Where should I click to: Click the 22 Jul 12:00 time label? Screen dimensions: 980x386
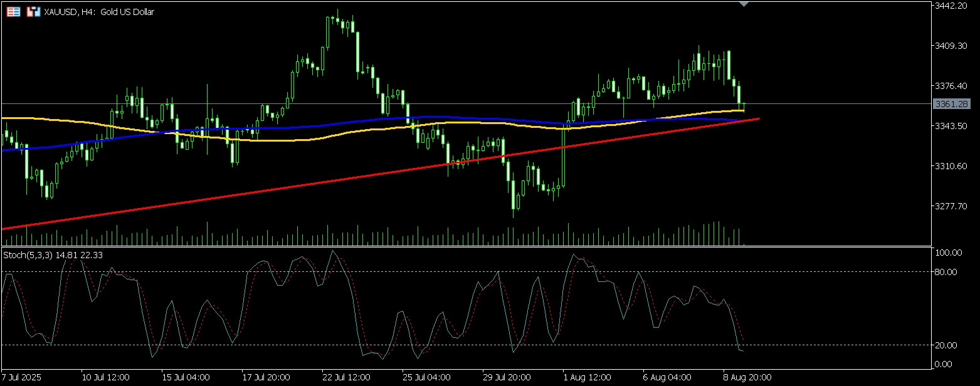(x=345, y=378)
